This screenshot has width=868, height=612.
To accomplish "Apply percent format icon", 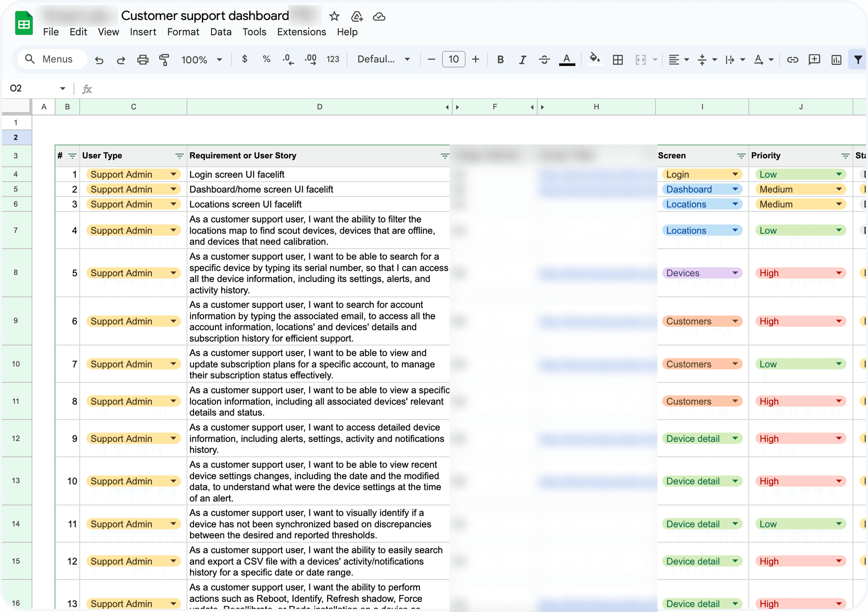I will tap(266, 59).
